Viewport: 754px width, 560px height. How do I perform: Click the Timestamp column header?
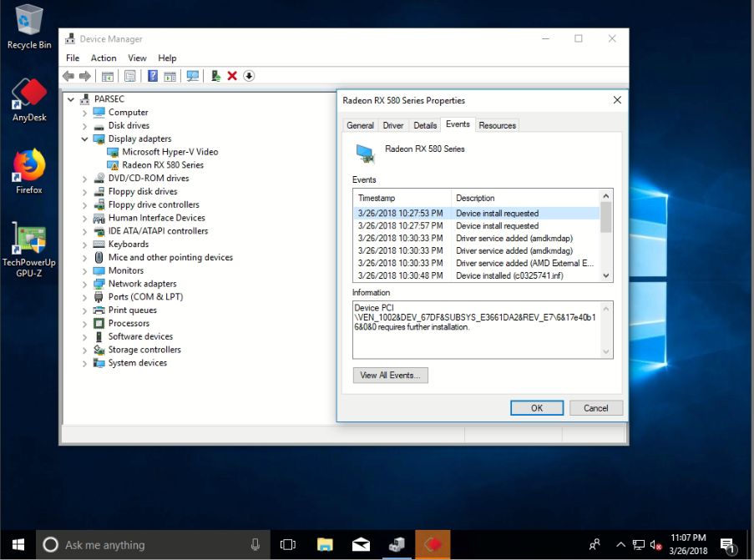pyautogui.click(x=402, y=198)
